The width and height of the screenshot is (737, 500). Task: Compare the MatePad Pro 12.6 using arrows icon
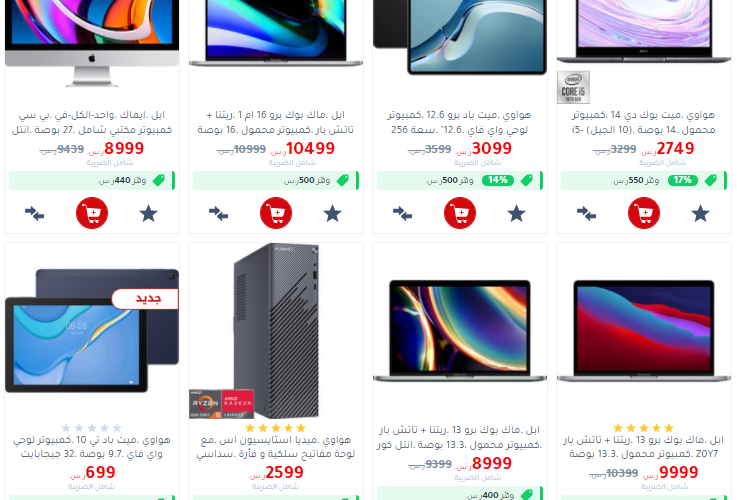[x=402, y=214]
